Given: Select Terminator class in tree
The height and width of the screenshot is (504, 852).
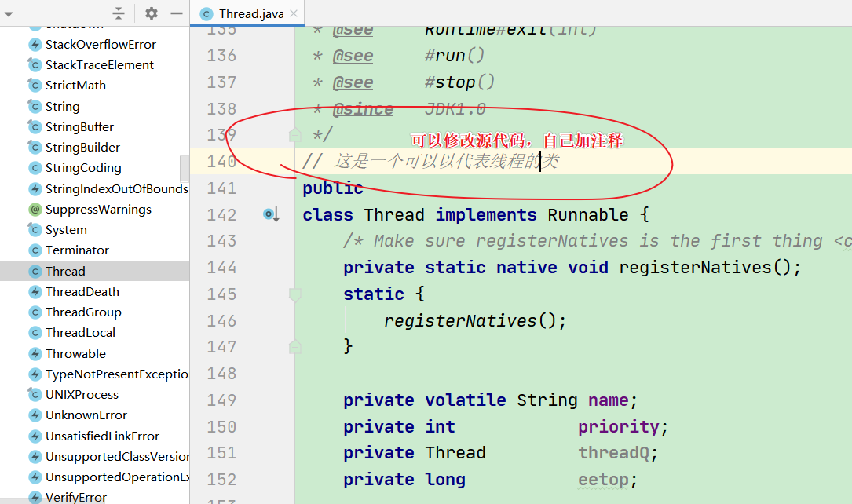Looking at the screenshot, I should [77, 250].
